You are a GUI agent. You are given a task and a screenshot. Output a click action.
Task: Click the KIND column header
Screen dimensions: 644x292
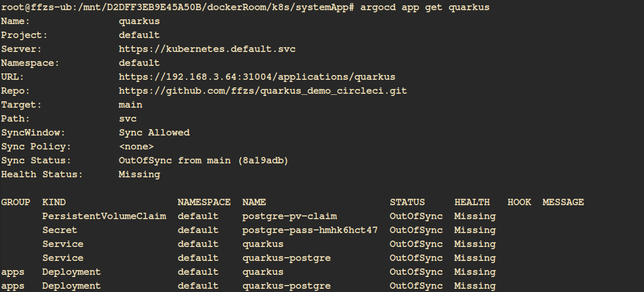pyautogui.click(x=54, y=203)
